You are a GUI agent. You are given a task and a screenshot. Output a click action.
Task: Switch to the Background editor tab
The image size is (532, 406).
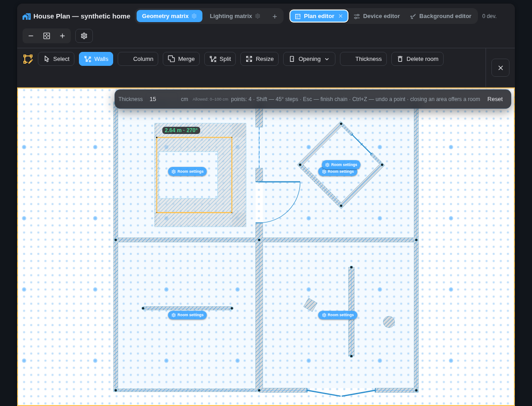click(x=441, y=16)
